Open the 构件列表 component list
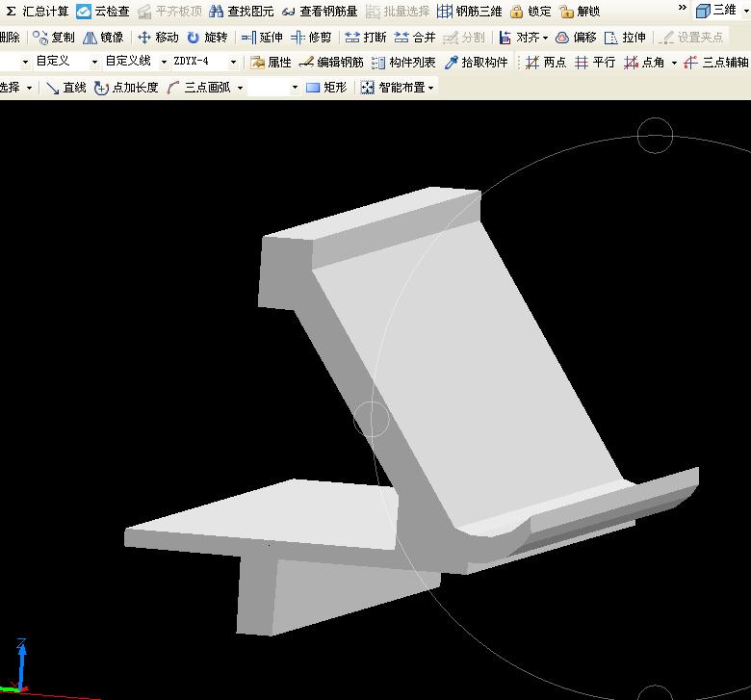Viewport: 751px width, 700px height. 403,63
